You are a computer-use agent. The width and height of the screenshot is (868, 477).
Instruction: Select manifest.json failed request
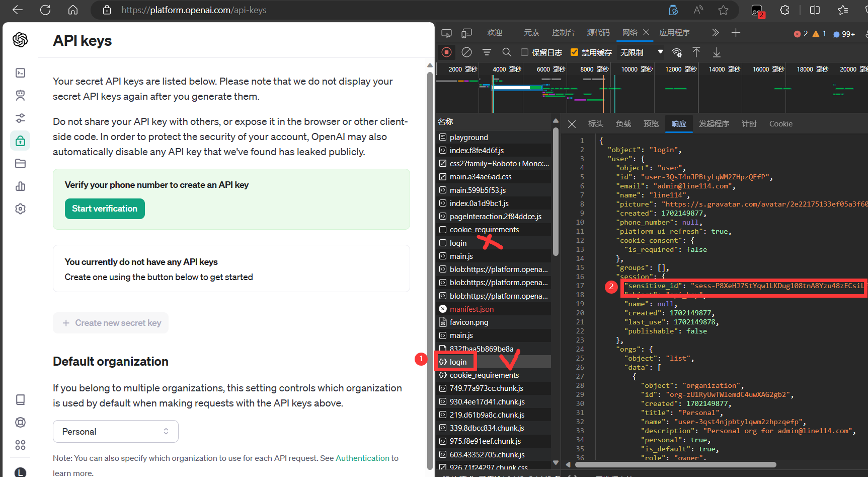(x=493, y=309)
